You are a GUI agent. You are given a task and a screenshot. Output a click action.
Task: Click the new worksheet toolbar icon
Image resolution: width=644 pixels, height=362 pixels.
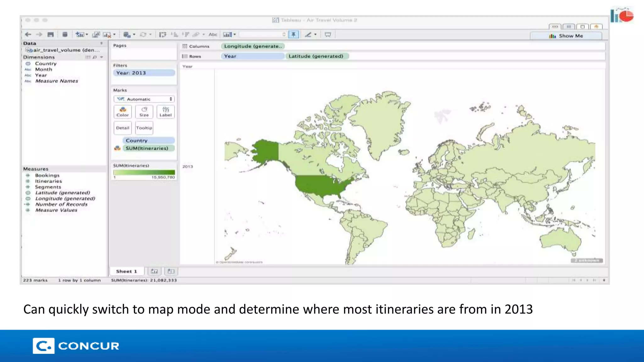(x=80, y=35)
